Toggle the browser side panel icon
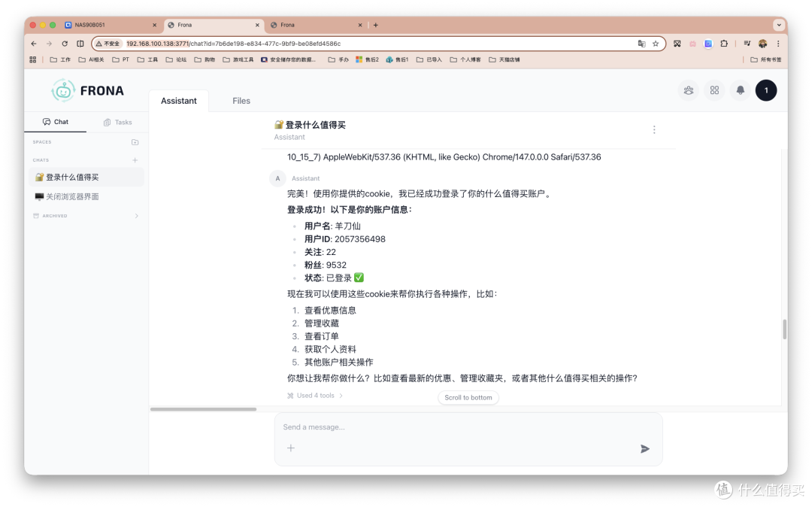The width and height of the screenshot is (812, 507). click(x=80, y=44)
